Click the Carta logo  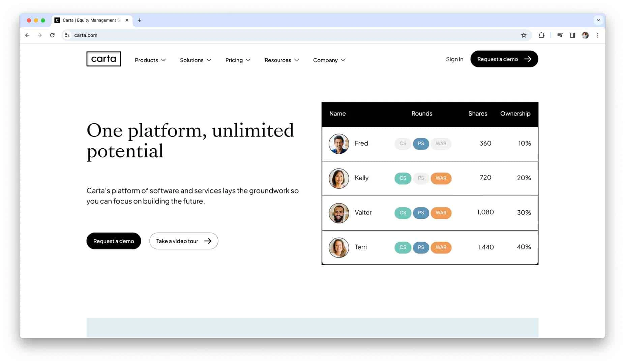(x=103, y=59)
